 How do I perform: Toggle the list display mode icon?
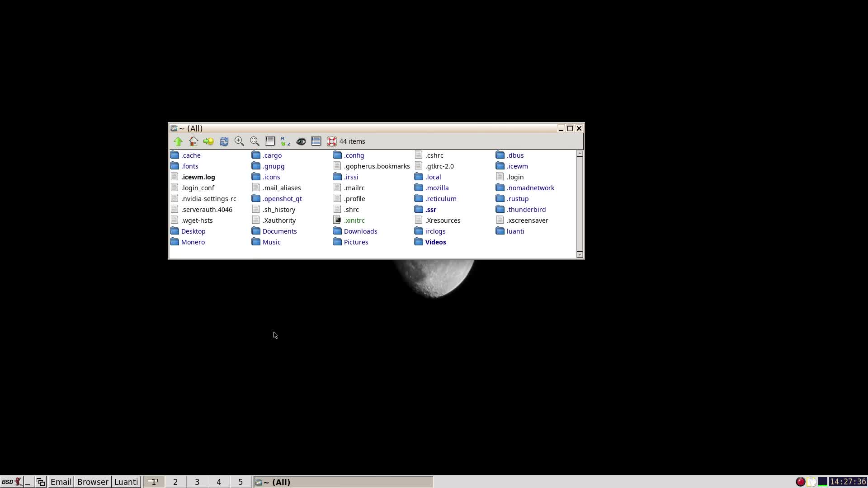click(316, 141)
